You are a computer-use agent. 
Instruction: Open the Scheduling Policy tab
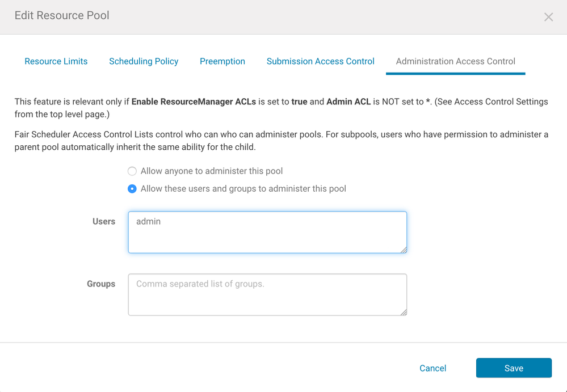(x=144, y=61)
